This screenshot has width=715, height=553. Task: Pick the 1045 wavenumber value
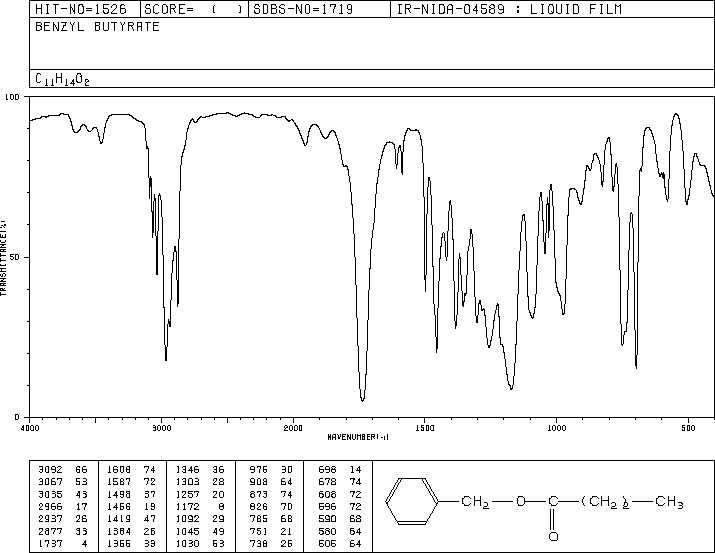coord(187,531)
